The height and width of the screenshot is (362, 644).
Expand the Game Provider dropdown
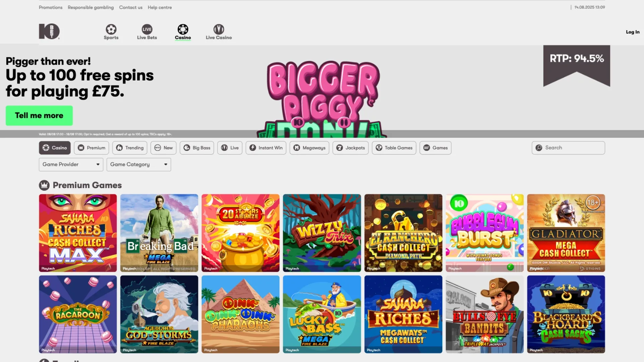click(71, 165)
